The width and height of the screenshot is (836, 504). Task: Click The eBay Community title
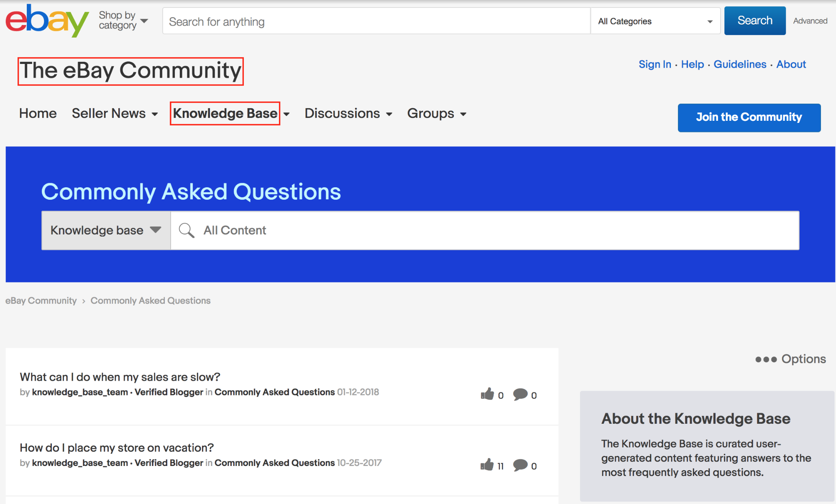tap(130, 71)
